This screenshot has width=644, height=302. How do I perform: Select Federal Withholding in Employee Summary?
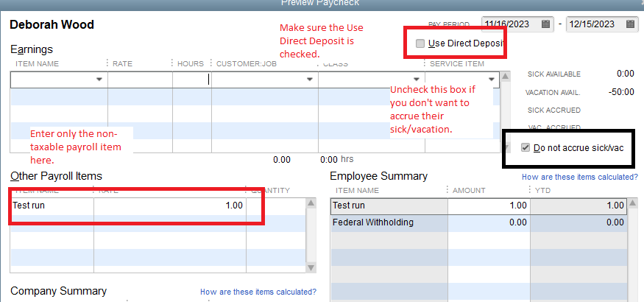(373, 222)
